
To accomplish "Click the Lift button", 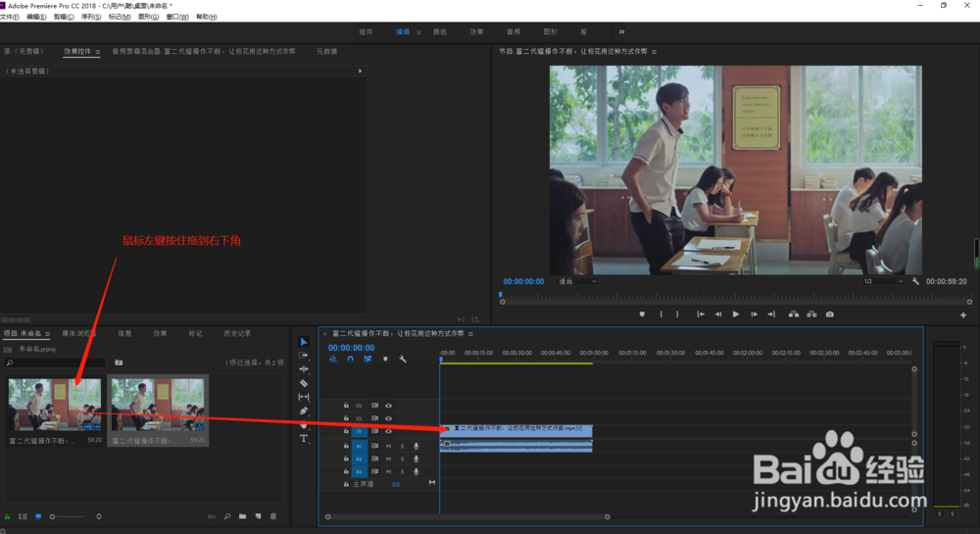I will click(x=794, y=315).
